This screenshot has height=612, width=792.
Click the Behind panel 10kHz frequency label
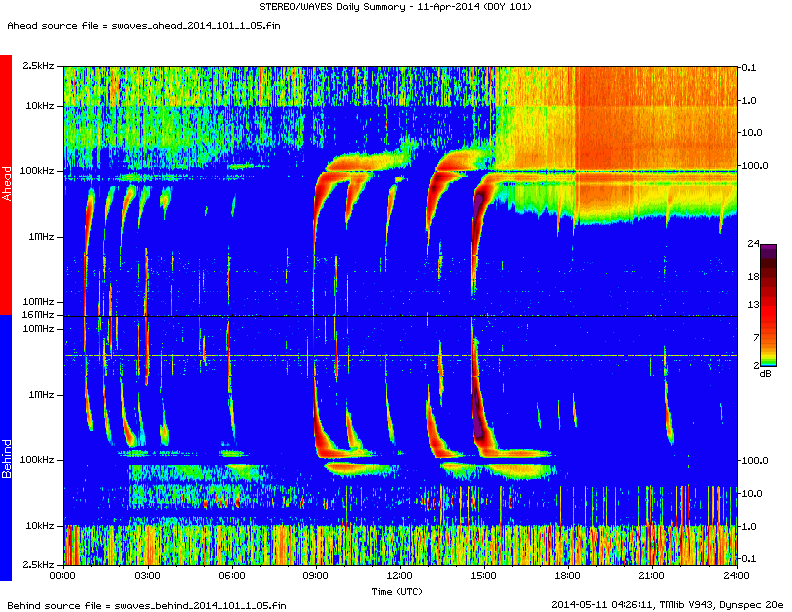coord(39,526)
